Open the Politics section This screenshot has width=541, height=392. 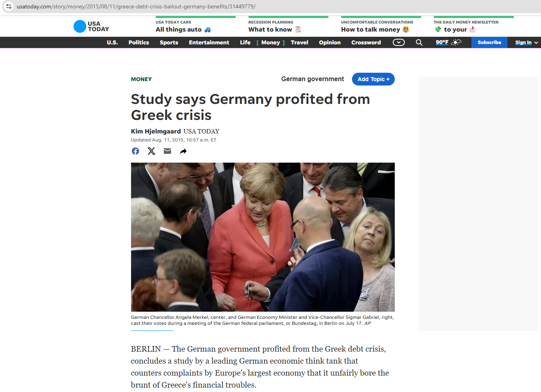(x=139, y=42)
